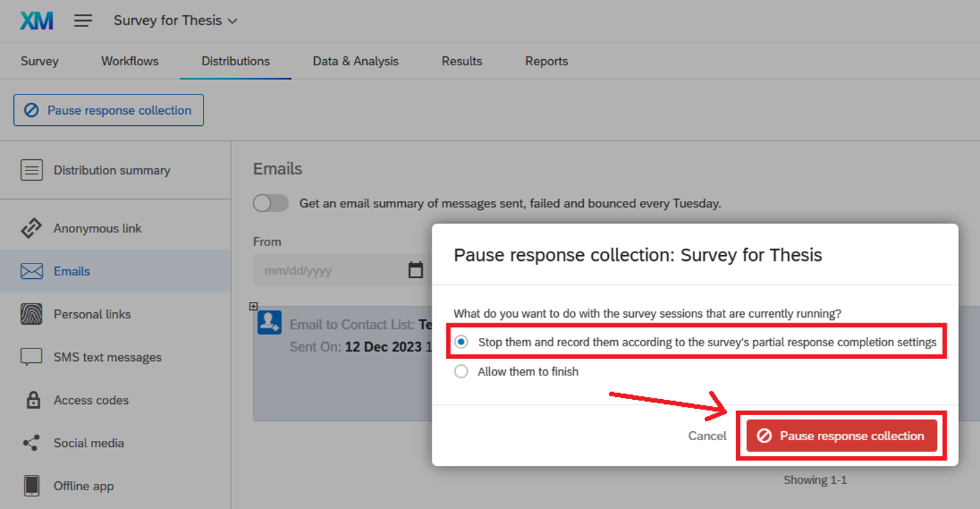Click Cancel in the pause dialog
Viewport: 980px width, 509px height.
(707, 436)
